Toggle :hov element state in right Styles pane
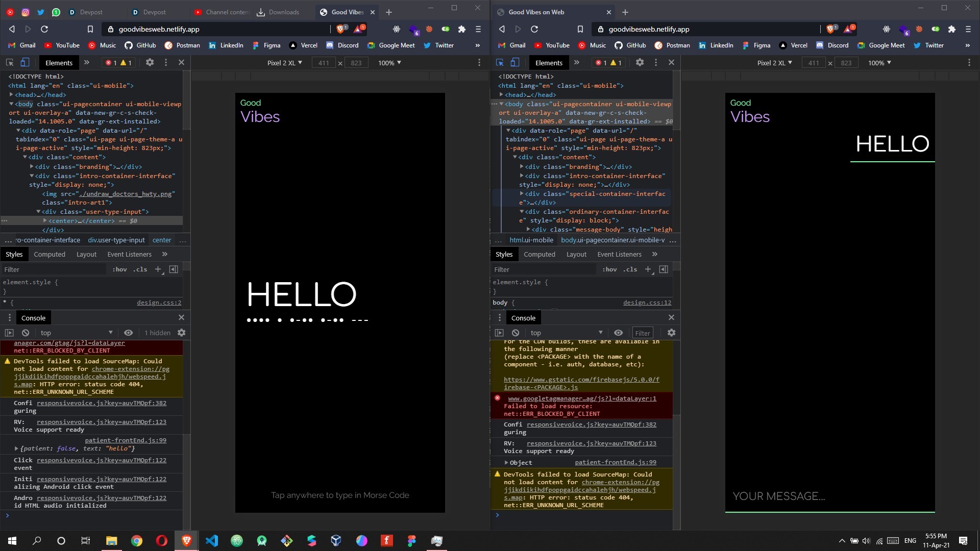The width and height of the screenshot is (980, 551). (609, 269)
